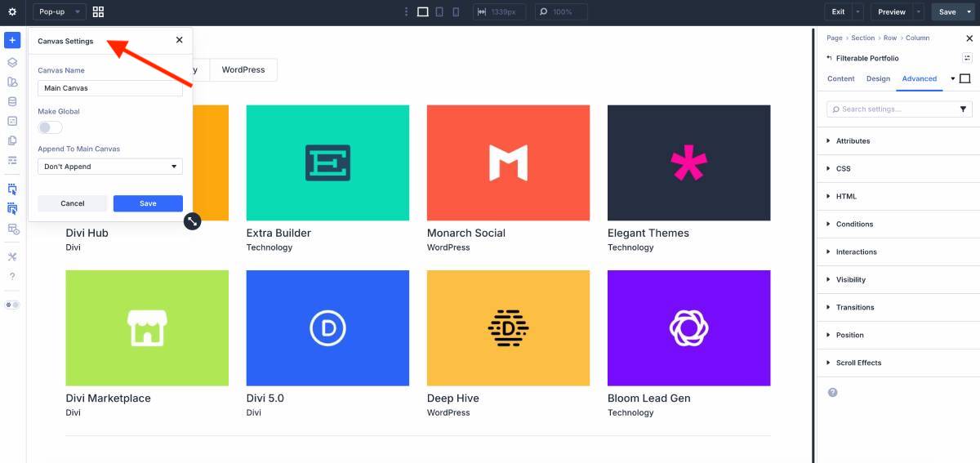The image size is (980, 463).
Task: Open the top bar Save dropdown arrow
Action: (969, 12)
